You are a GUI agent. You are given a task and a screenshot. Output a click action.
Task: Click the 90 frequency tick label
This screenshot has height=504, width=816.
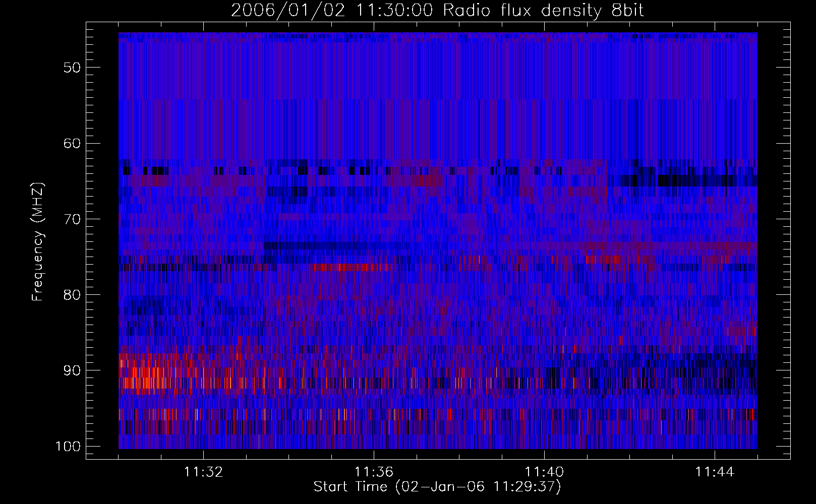72,370
